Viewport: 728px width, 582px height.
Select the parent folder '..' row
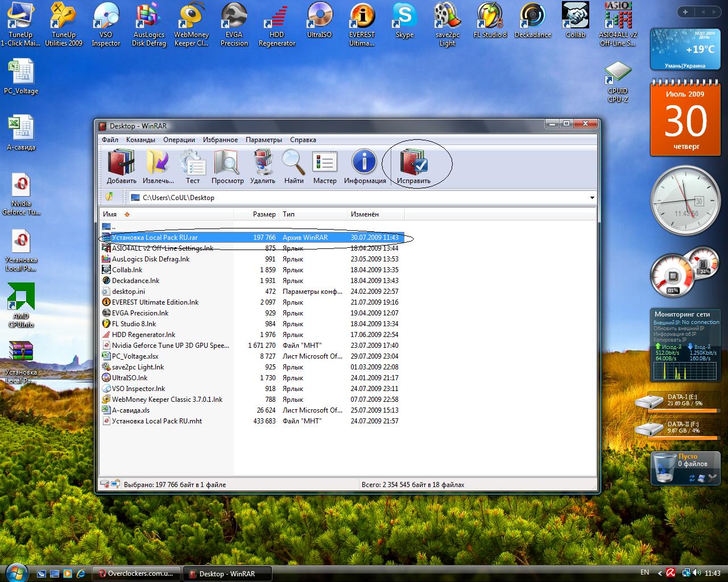[x=252, y=227]
